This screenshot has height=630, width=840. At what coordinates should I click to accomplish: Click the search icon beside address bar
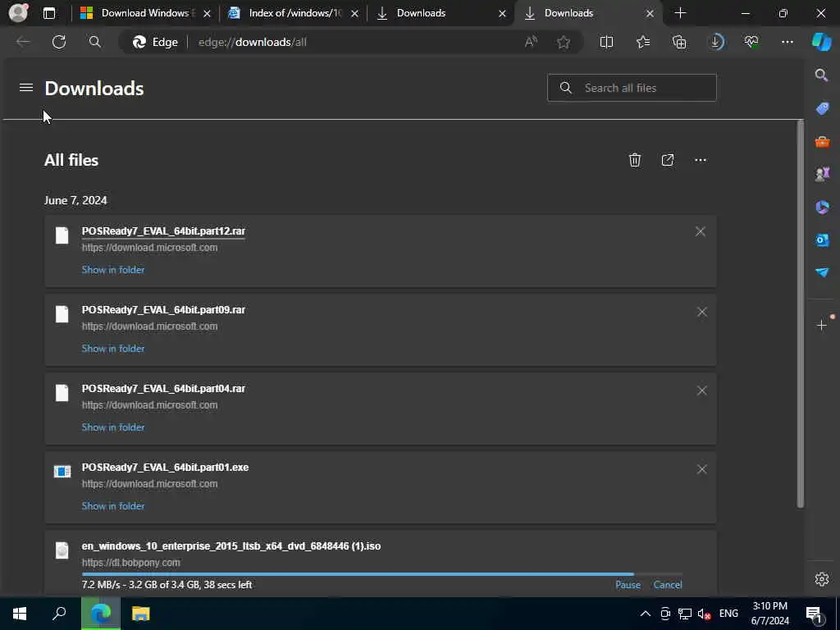[x=95, y=42]
